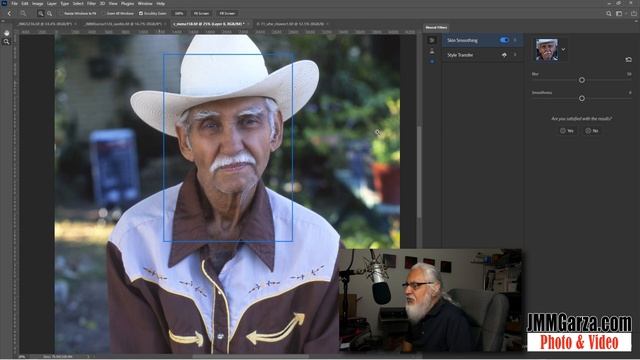Click the Fit Screen button

201,13
